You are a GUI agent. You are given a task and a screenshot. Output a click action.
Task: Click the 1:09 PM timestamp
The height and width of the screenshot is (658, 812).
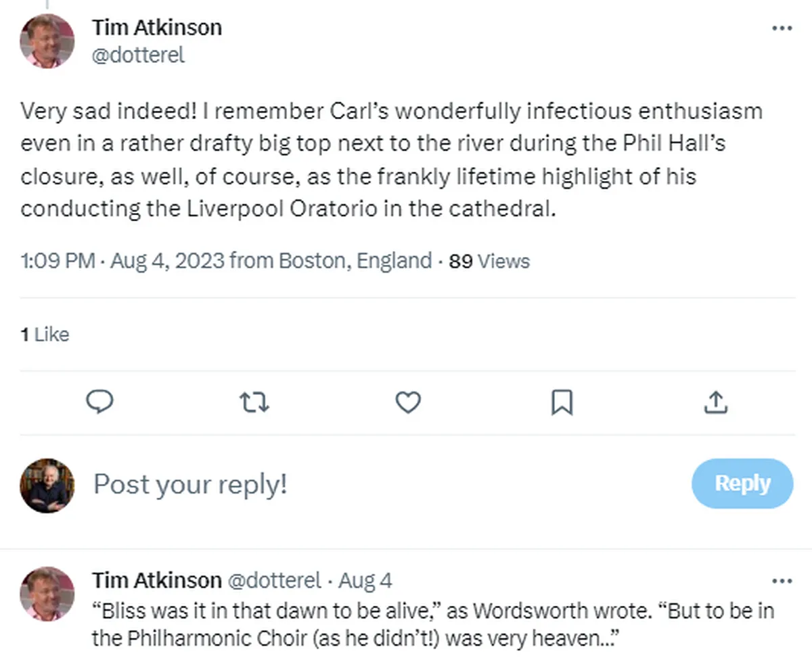pyautogui.click(x=59, y=260)
